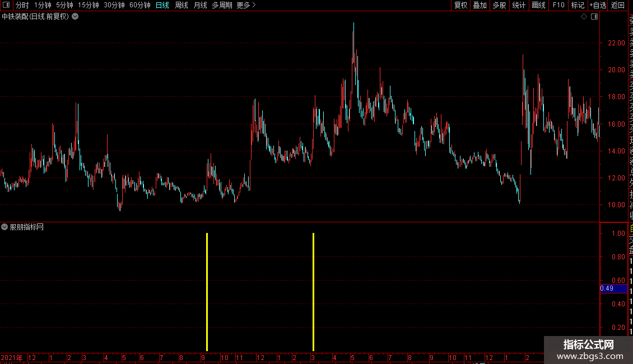Click the 返回 return button

[618, 5]
